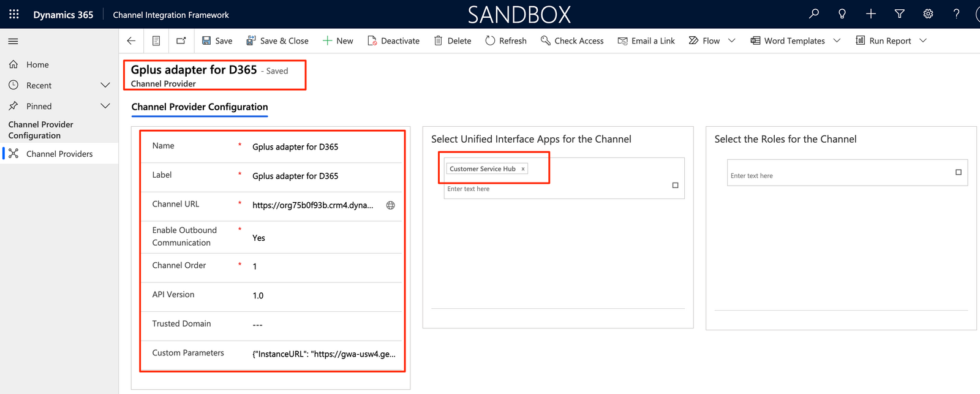
Task: Click Run Report command
Action: tap(883, 40)
